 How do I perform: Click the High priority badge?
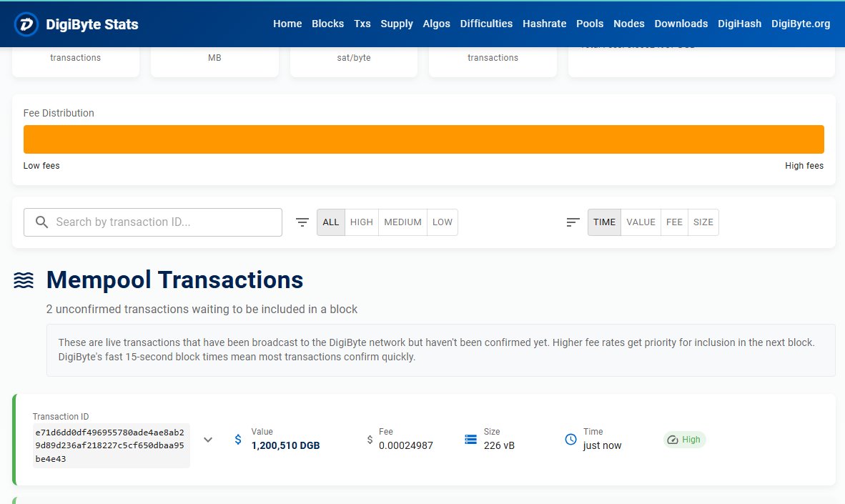684,440
